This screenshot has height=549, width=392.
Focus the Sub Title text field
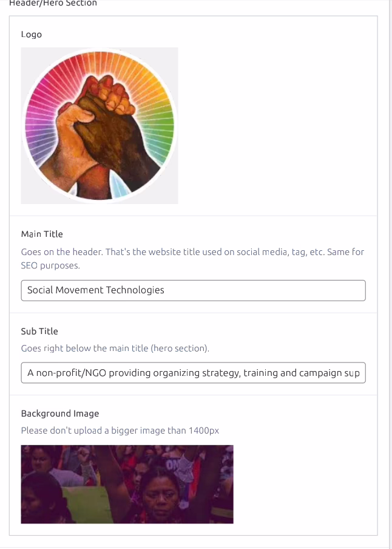[x=193, y=373]
